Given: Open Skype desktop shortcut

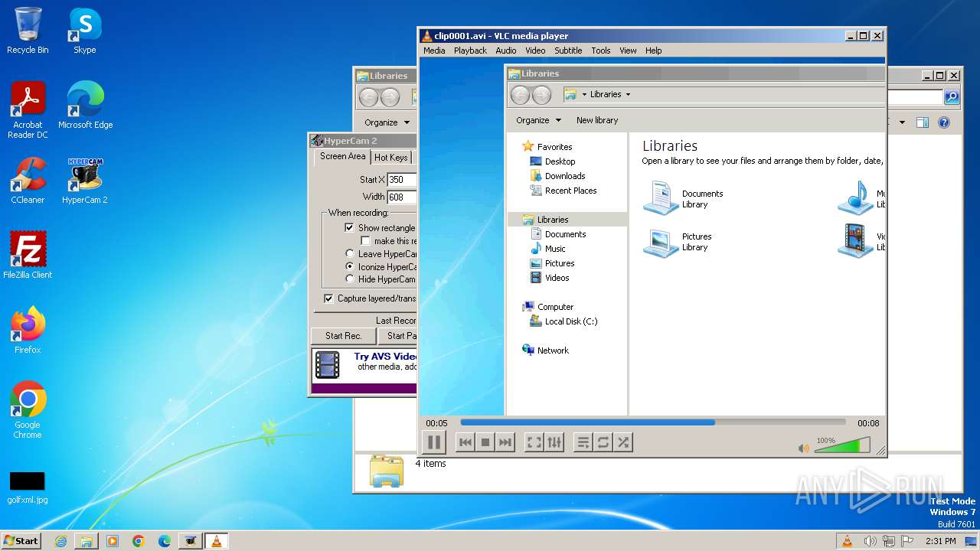Looking at the screenshot, I should [x=85, y=31].
